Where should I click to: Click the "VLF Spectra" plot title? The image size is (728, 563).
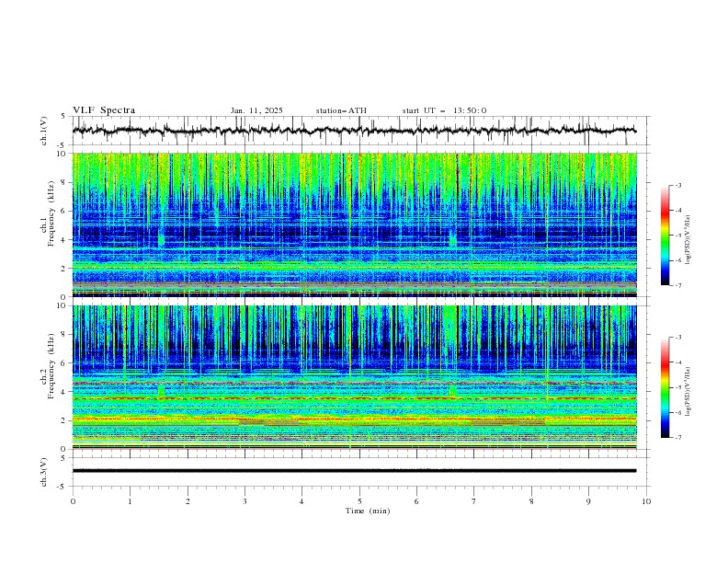(x=104, y=110)
